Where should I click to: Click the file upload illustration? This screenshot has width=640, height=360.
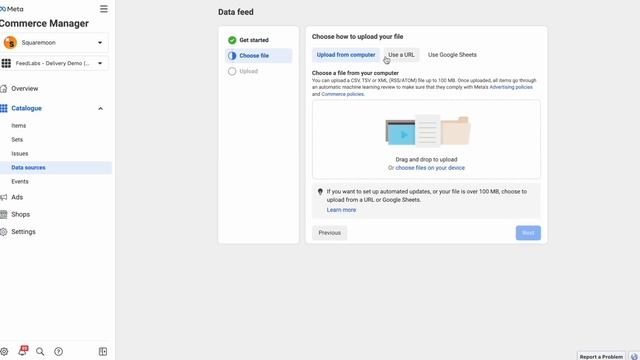[428, 131]
